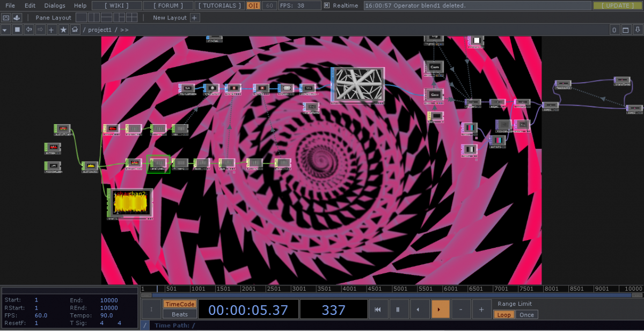Click the Tempo value 90.0
This screenshot has width=644, height=331.
tap(108, 315)
